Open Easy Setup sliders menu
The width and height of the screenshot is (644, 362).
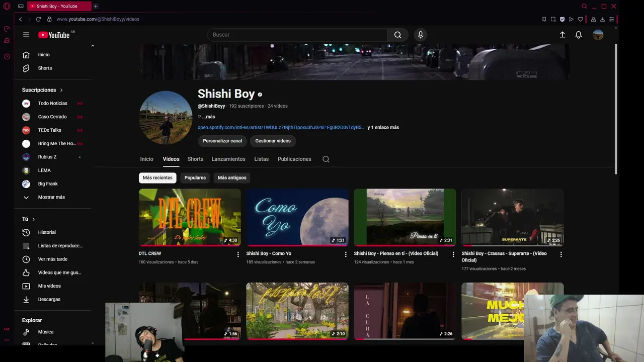point(611,19)
